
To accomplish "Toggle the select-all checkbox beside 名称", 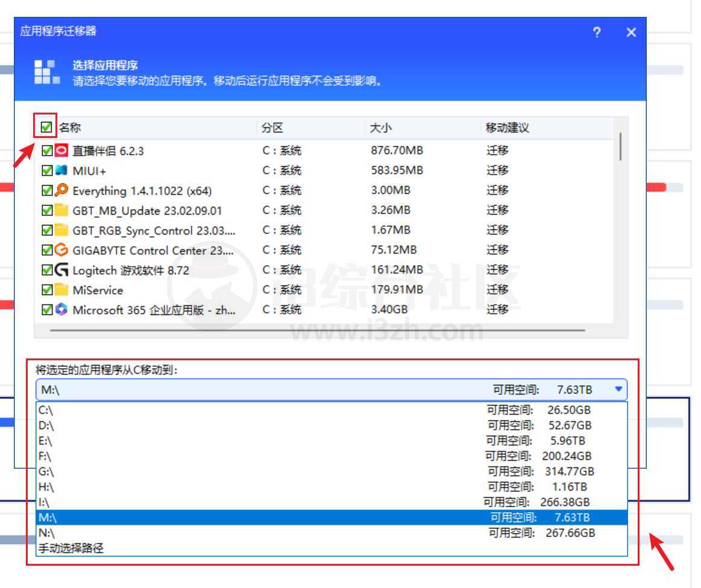I will pos(46,127).
